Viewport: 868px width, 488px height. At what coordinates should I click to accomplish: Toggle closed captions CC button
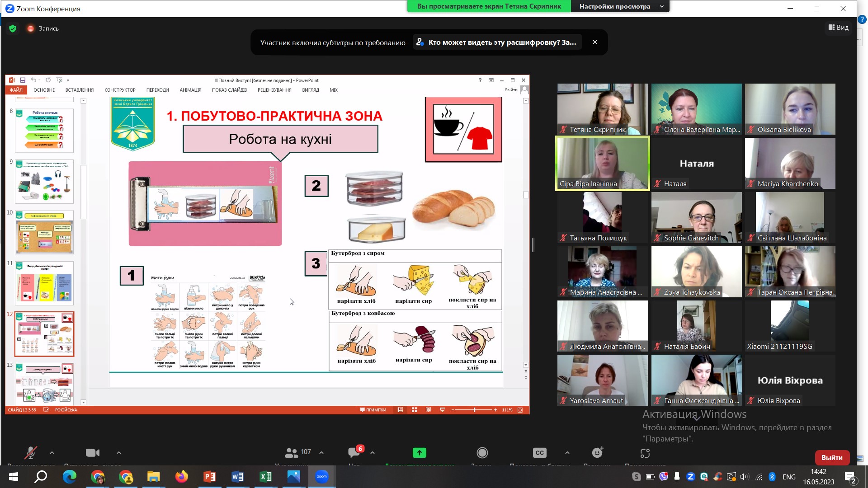tap(540, 453)
